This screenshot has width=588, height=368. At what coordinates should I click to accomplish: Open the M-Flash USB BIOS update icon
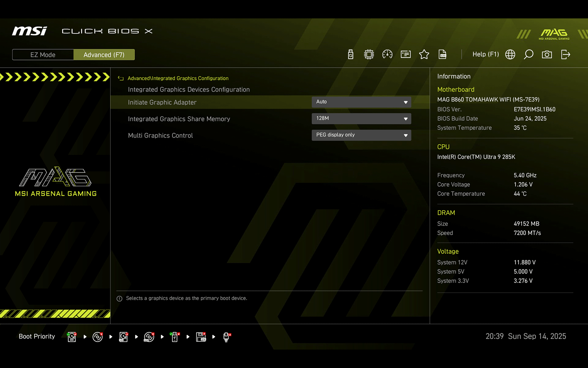coord(351,54)
